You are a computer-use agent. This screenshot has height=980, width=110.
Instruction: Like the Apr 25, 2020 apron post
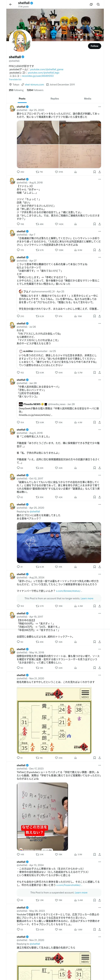click(x=59, y=172)
